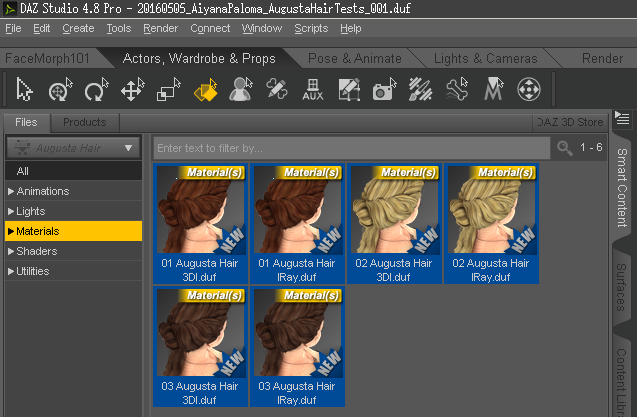This screenshot has height=417, width=637.
Task: Pick the Morph Brush M tool
Action: click(x=493, y=89)
